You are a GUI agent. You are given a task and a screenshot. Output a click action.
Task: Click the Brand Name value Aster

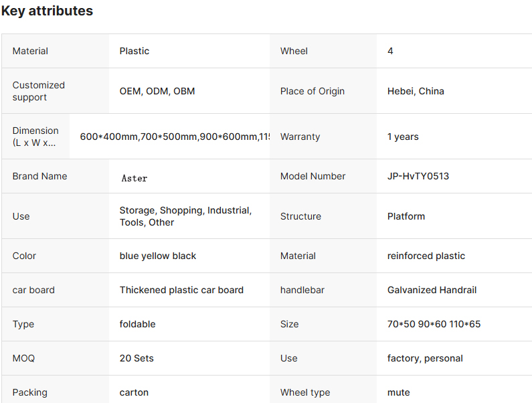tap(135, 178)
